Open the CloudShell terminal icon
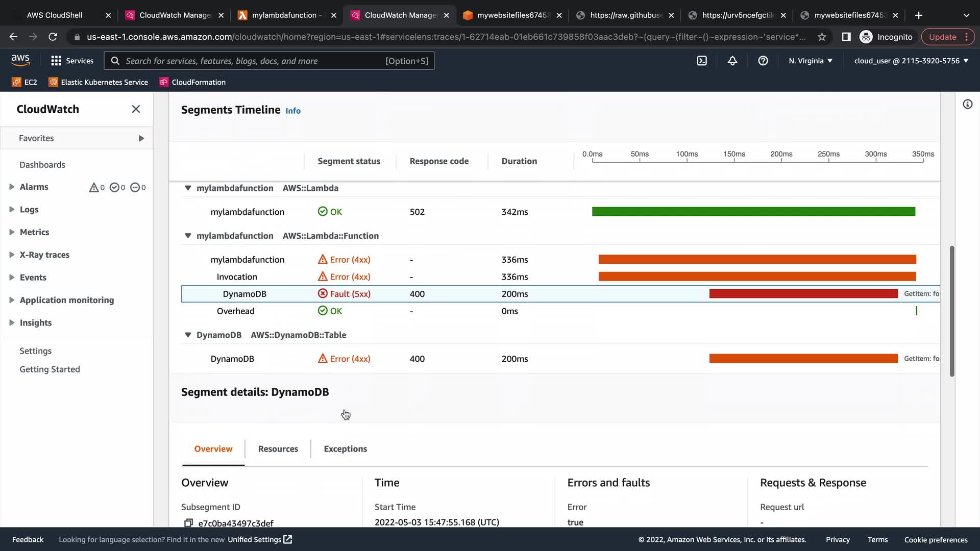Image resolution: width=980 pixels, height=551 pixels. pos(702,61)
